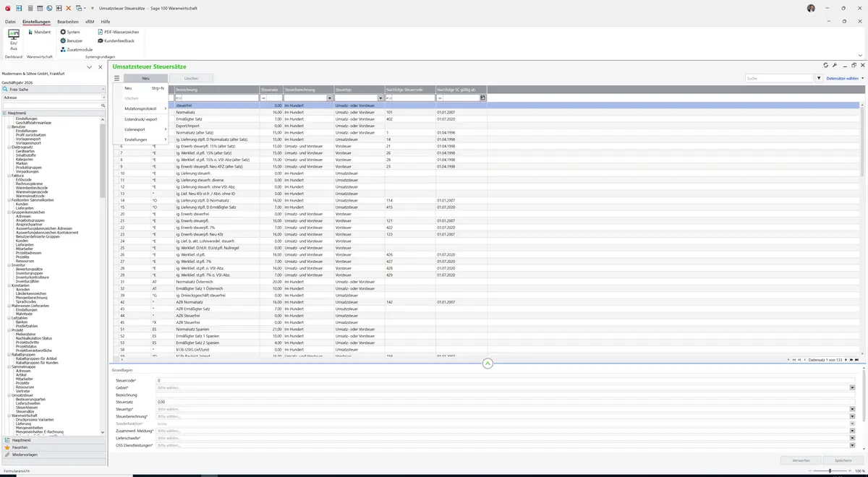The image size is (868, 477).
Task: Select the Steuersätze tree item under Umsatzsteuer
Action: tap(25, 411)
